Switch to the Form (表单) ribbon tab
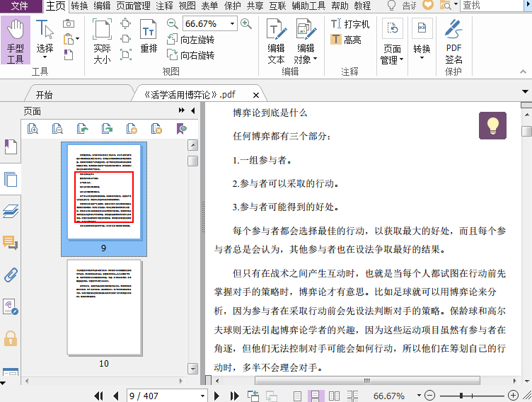Screen dimensions: 532x402 pos(209,6)
